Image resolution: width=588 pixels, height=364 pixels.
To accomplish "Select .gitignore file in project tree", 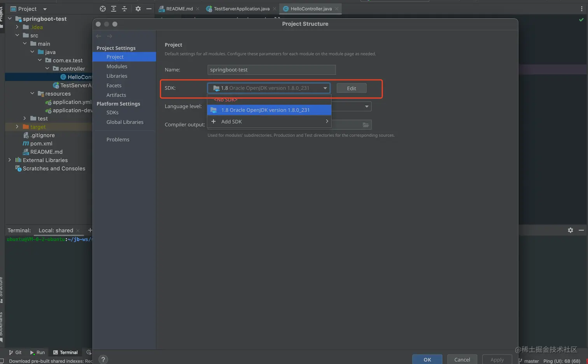I will point(42,135).
